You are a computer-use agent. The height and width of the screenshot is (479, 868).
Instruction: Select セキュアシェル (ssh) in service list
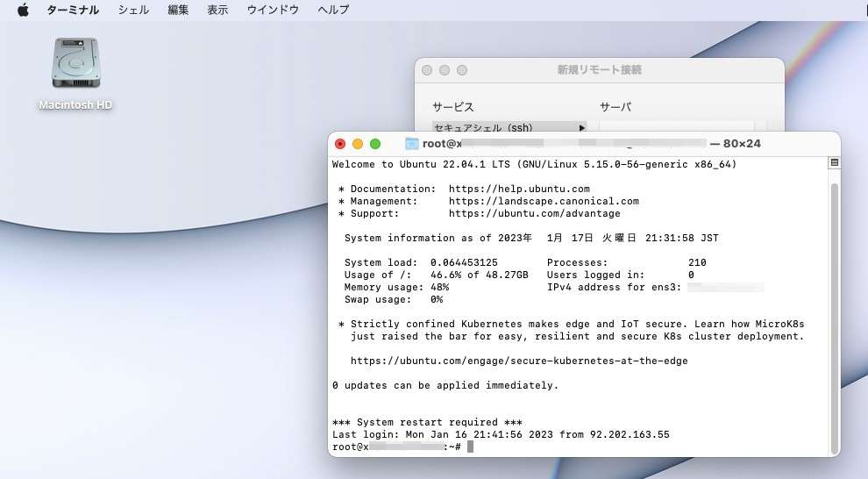click(x=509, y=127)
